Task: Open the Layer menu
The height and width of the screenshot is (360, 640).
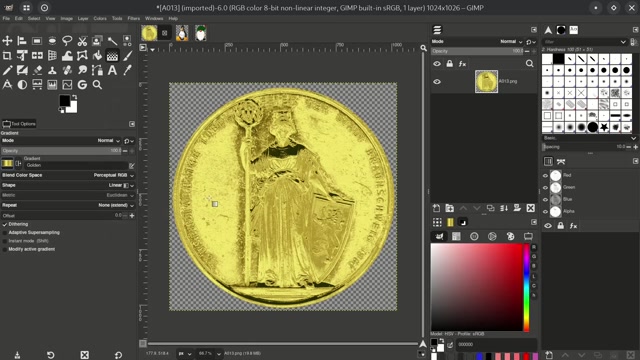Action: (83, 18)
